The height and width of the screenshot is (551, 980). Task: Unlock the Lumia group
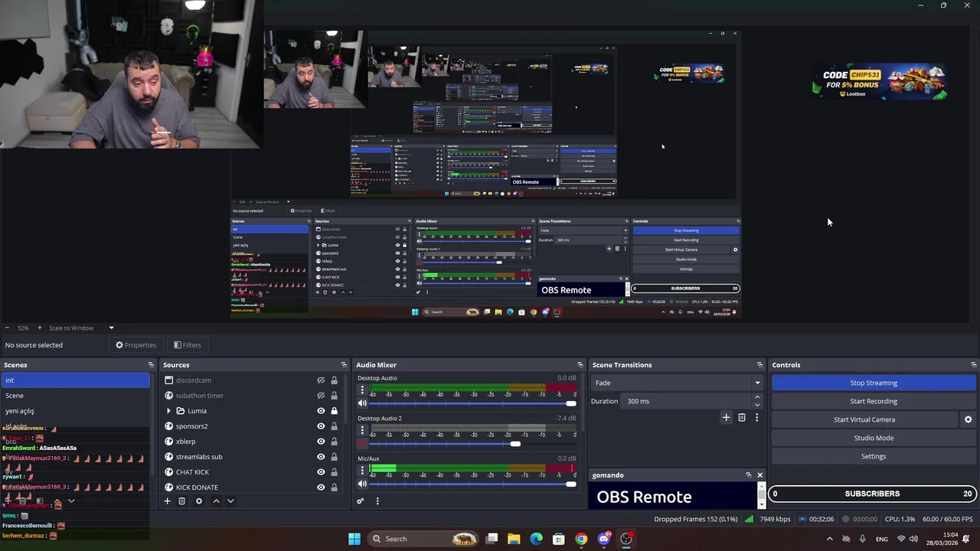coord(334,411)
